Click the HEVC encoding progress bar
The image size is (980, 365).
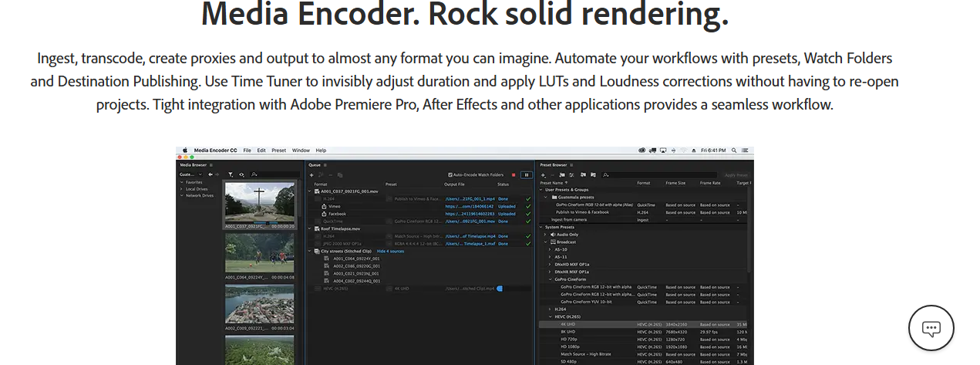pos(499,289)
